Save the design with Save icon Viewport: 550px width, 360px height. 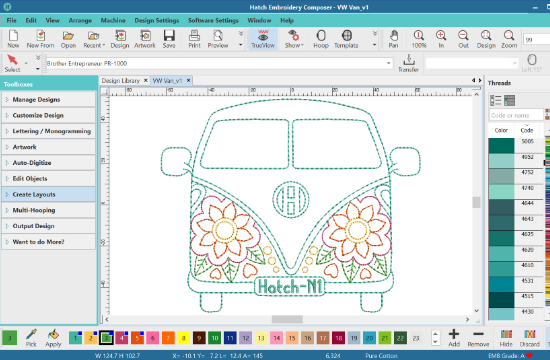pyautogui.click(x=169, y=39)
